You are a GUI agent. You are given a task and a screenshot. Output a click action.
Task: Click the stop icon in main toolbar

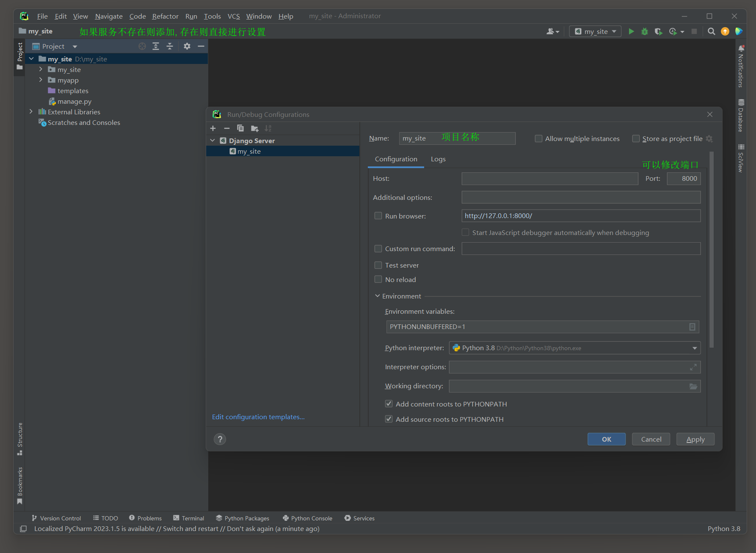(694, 31)
